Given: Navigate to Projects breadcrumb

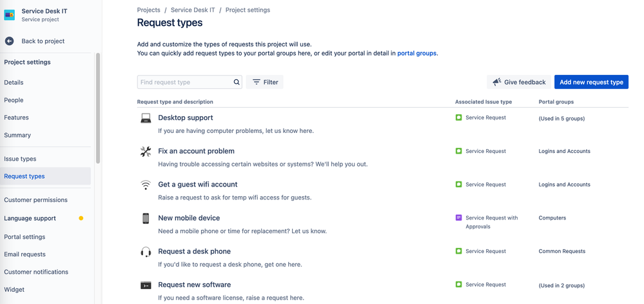Looking at the screenshot, I should tap(149, 10).
